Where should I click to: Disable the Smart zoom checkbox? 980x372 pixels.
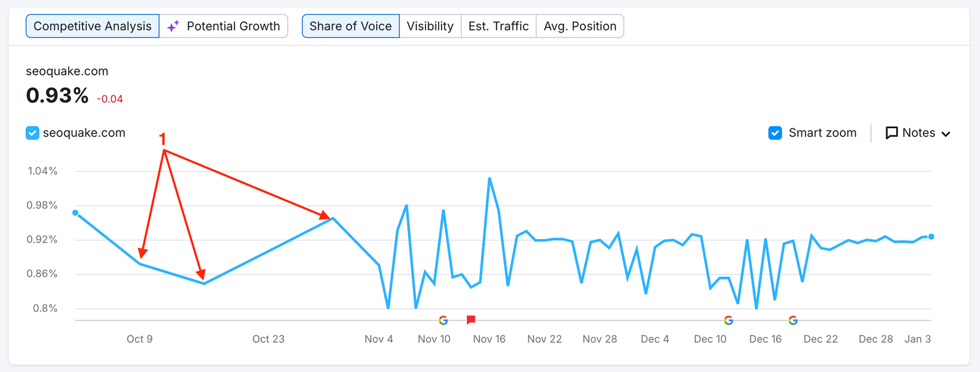[x=775, y=133]
